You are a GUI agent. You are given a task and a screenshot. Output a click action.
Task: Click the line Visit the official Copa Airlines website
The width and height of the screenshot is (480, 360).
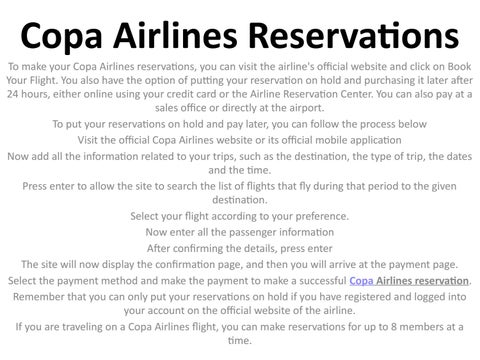(240, 140)
